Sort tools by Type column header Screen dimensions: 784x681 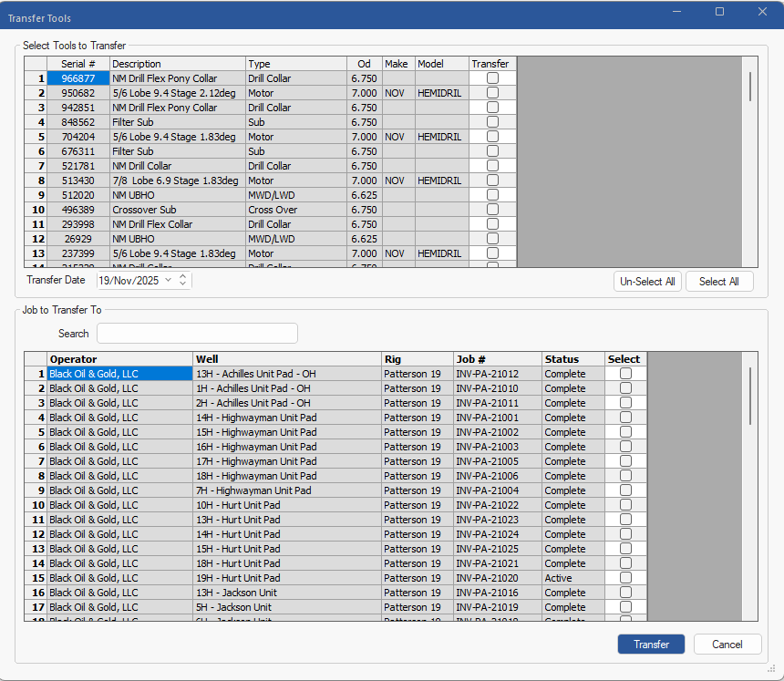click(296, 64)
